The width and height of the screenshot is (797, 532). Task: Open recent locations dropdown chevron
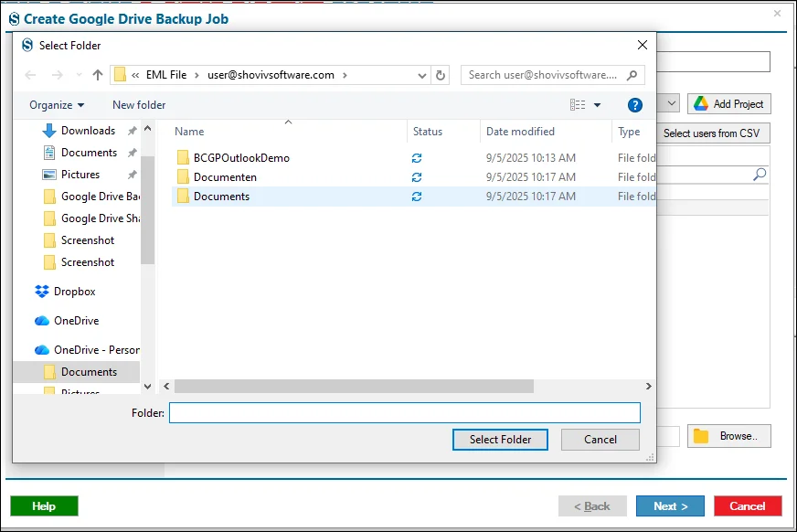[79, 75]
